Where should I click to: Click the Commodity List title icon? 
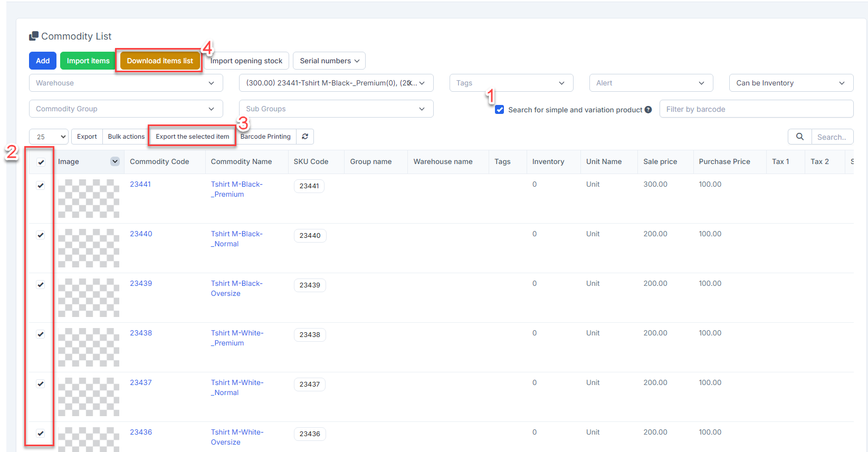tap(34, 36)
